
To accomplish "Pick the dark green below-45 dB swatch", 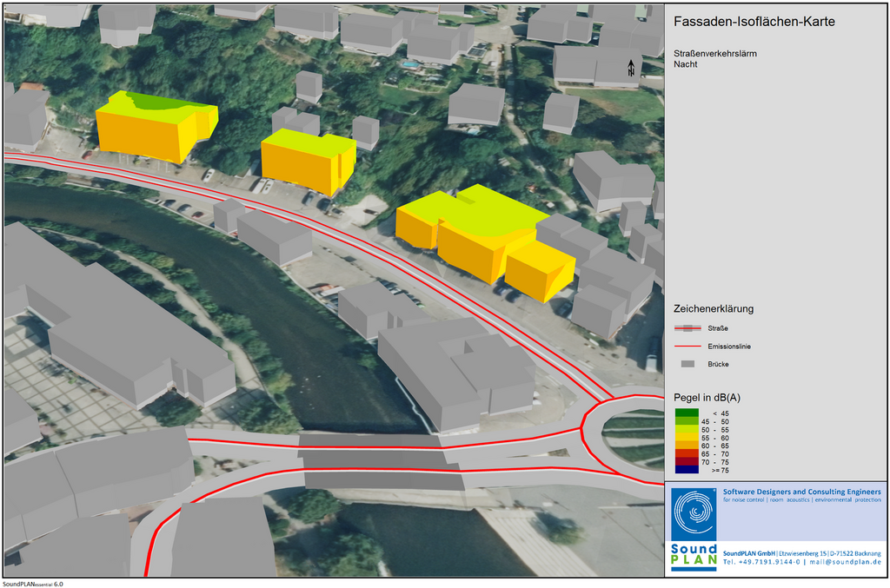I will [686, 413].
